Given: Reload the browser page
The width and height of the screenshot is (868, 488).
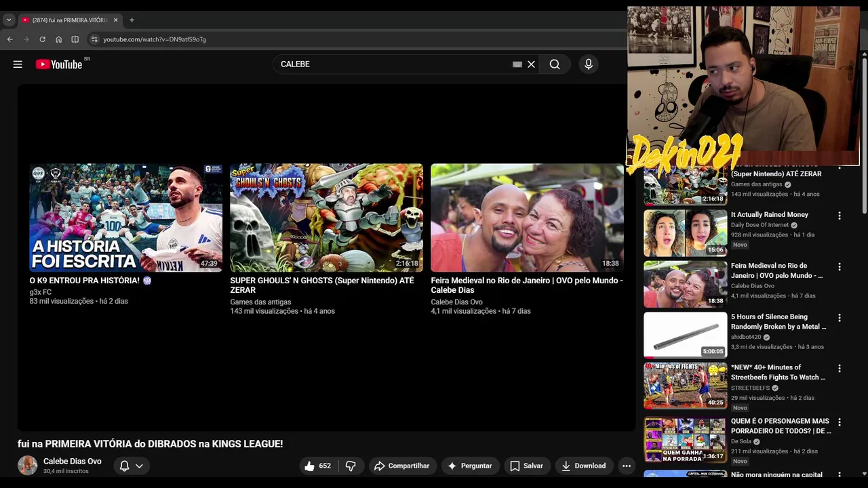Looking at the screenshot, I should pyautogui.click(x=42, y=39).
